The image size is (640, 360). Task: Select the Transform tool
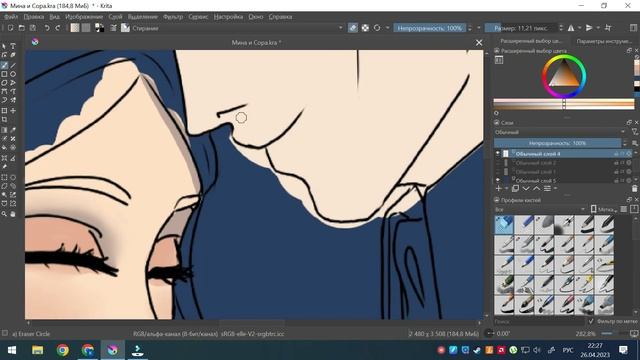4,111
